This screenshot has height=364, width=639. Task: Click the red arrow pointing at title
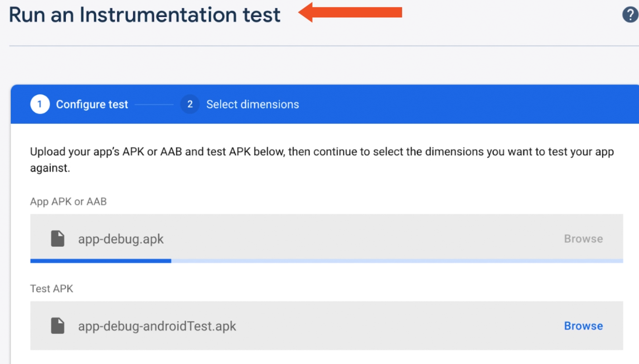(350, 12)
